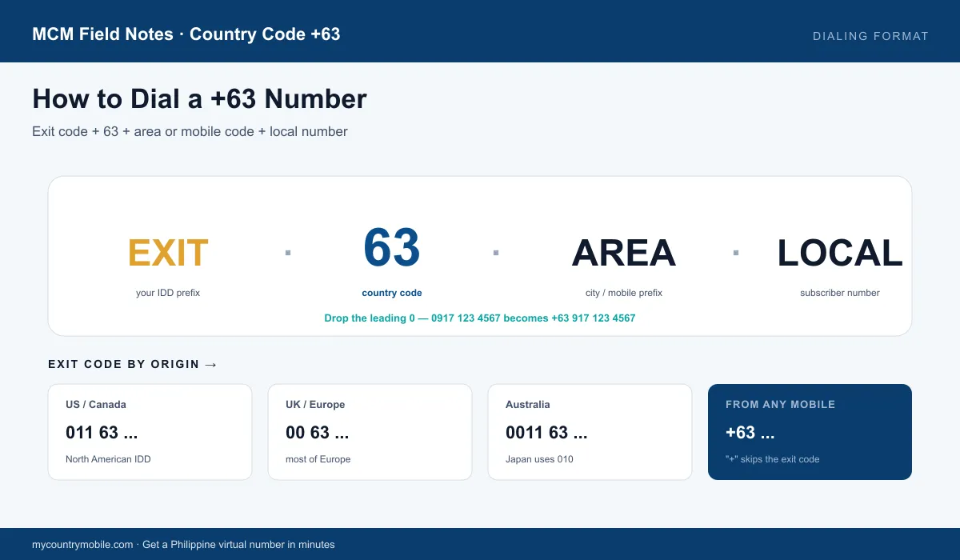Click the MCM Field Notes header title
The image size is (960, 560).
coord(186,34)
